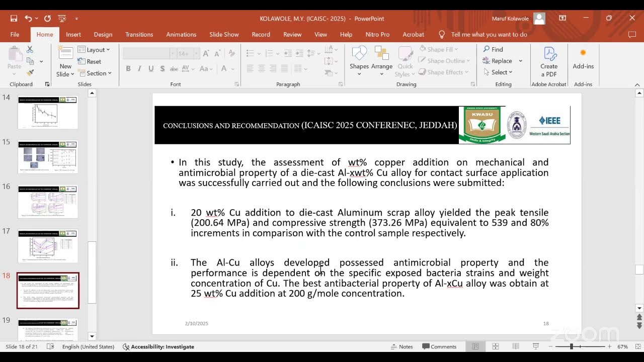Switch to the Slide Show tab
Viewport: 644px width, 362px height.
(224, 35)
